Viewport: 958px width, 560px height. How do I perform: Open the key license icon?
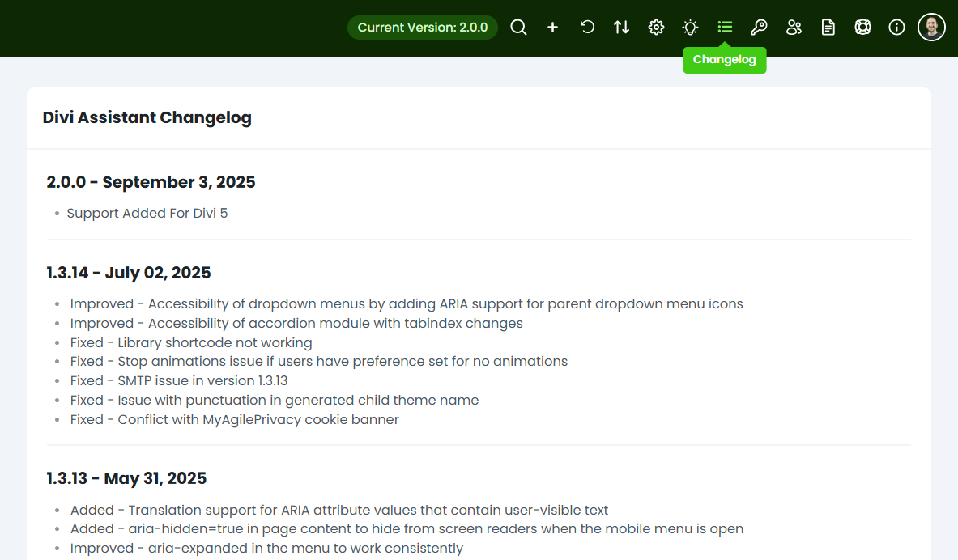759,28
